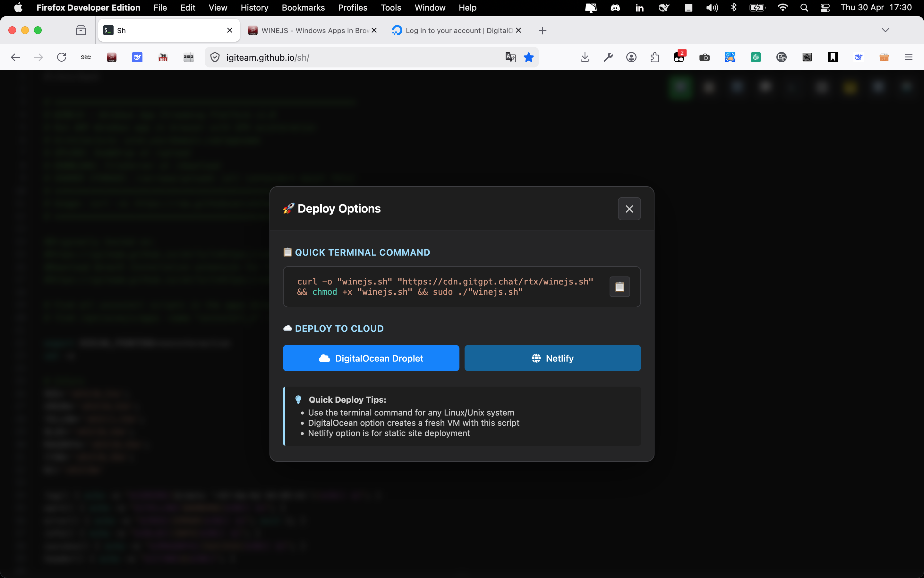
Task: Open the Apple menu
Action: coord(18,8)
